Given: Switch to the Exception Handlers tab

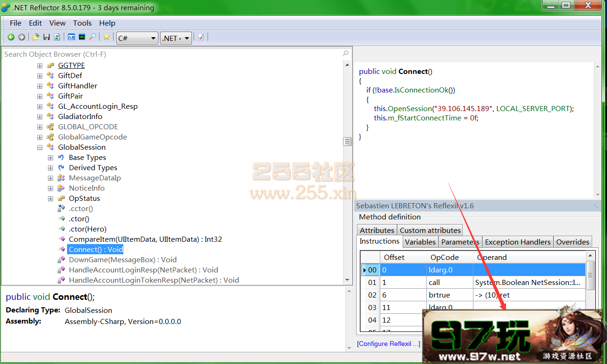Looking at the screenshot, I should [518, 242].
